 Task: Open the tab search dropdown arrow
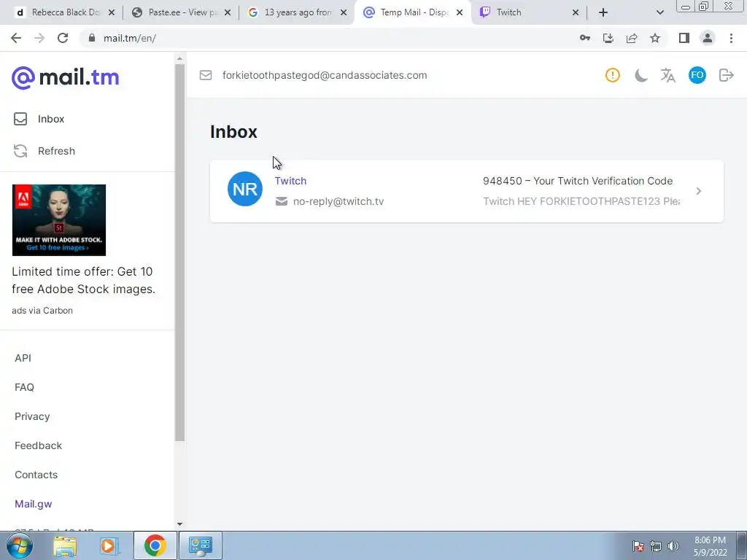coord(659,13)
